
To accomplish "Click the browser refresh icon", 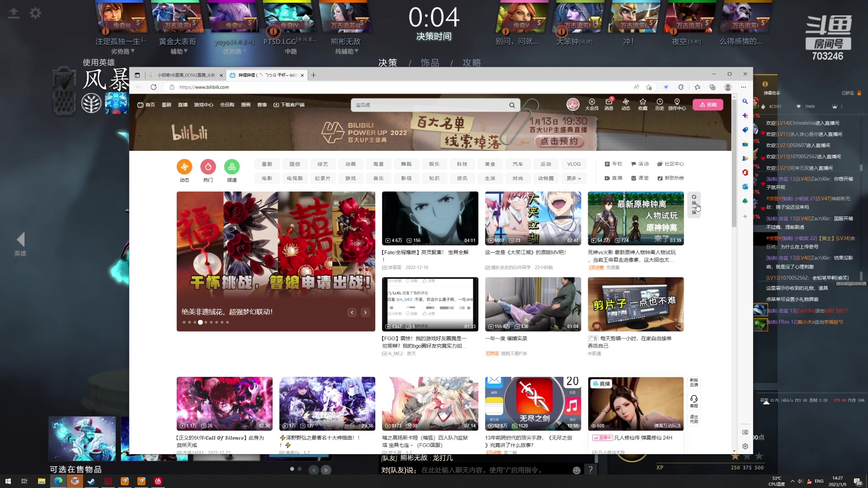I will pos(154,87).
